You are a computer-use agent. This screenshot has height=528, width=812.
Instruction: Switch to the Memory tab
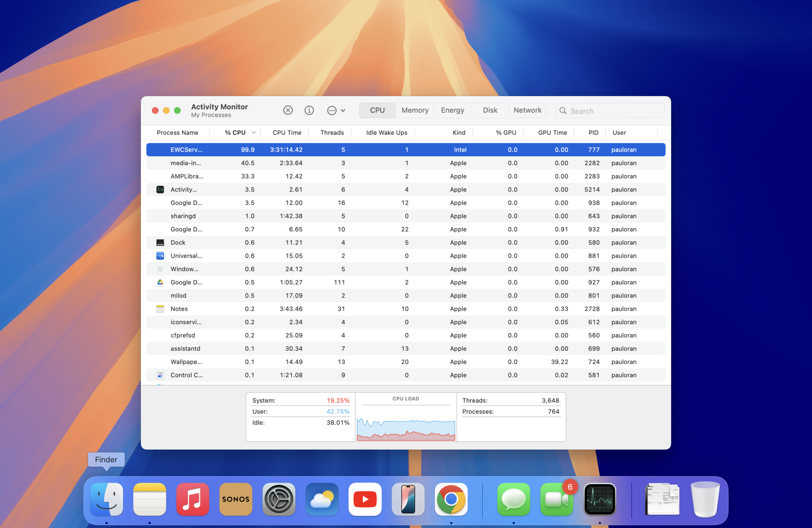point(415,110)
